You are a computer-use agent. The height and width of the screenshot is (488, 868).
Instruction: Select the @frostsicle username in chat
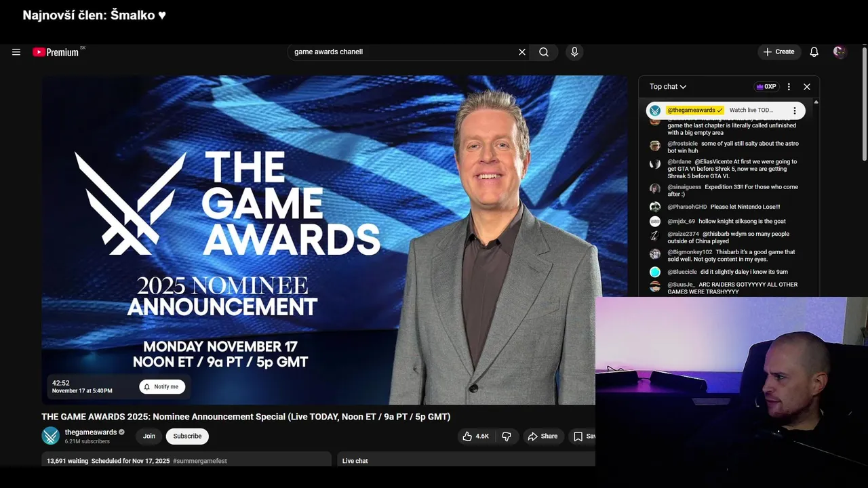682,144
